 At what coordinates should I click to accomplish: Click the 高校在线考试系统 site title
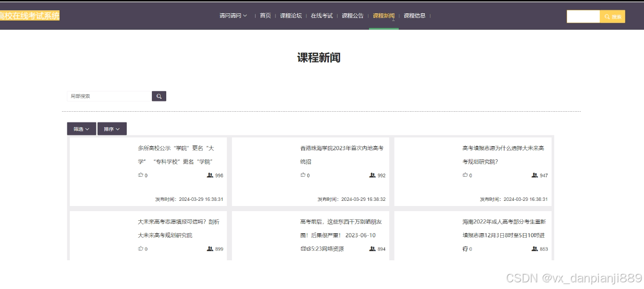click(30, 16)
